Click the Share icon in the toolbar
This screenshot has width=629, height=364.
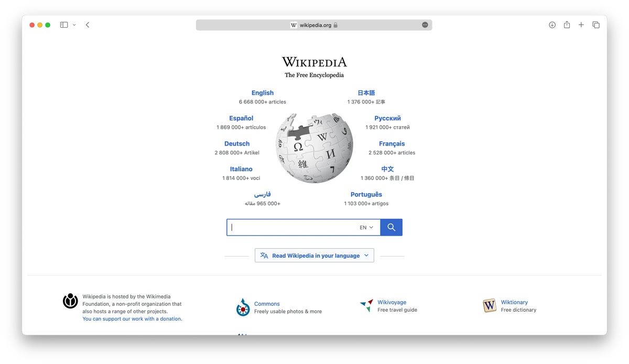pyautogui.click(x=567, y=25)
